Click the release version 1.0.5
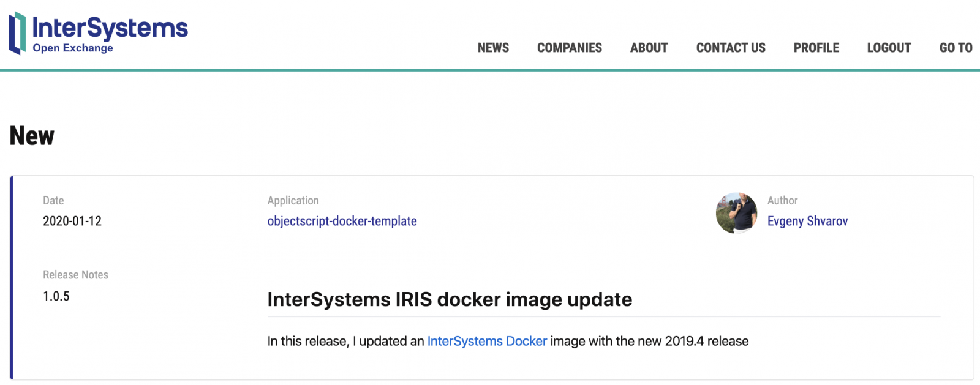The image size is (980, 385). 56,296
